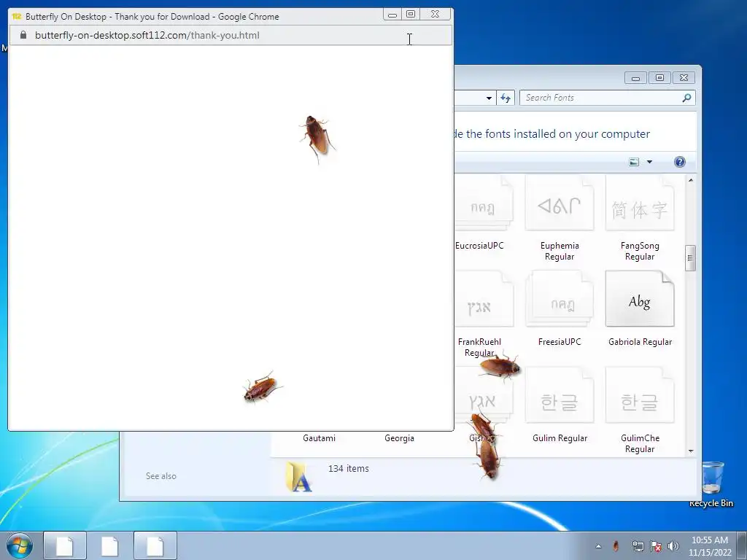
Task: Click the scroll up arrow in Fonts list
Action: (691, 181)
